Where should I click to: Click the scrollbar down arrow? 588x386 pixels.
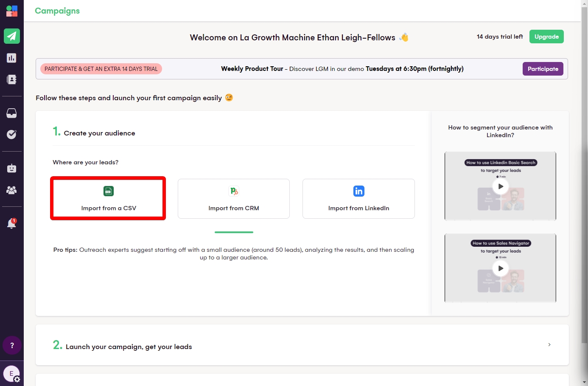pyautogui.click(x=584, y=382)
